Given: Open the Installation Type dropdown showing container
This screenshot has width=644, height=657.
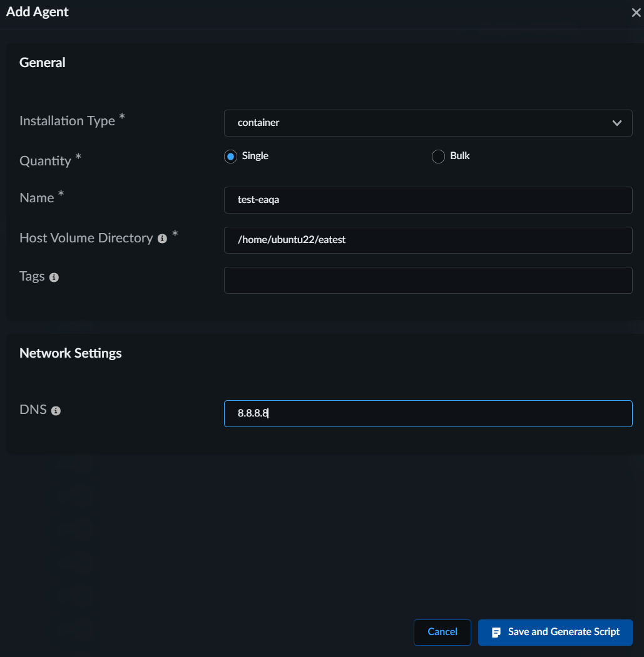Looking at the screenshot, I should tap(427, 123).
